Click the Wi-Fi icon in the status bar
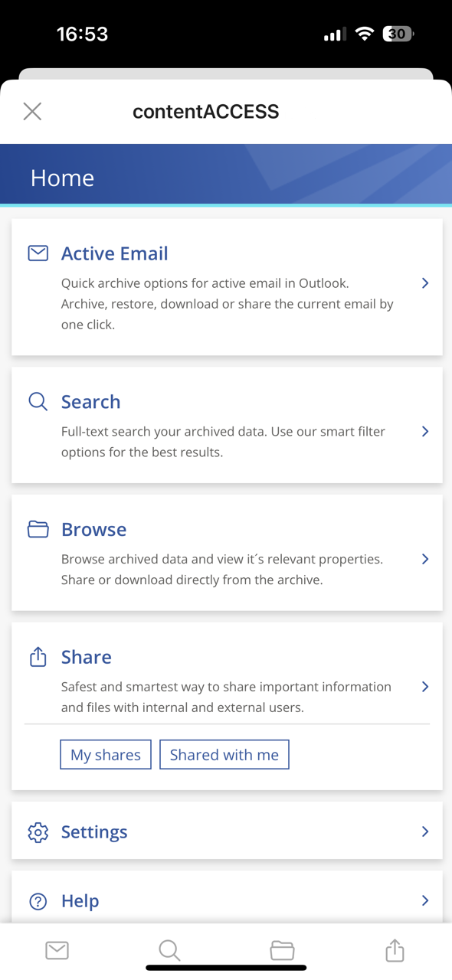 (x=364, y=34)
